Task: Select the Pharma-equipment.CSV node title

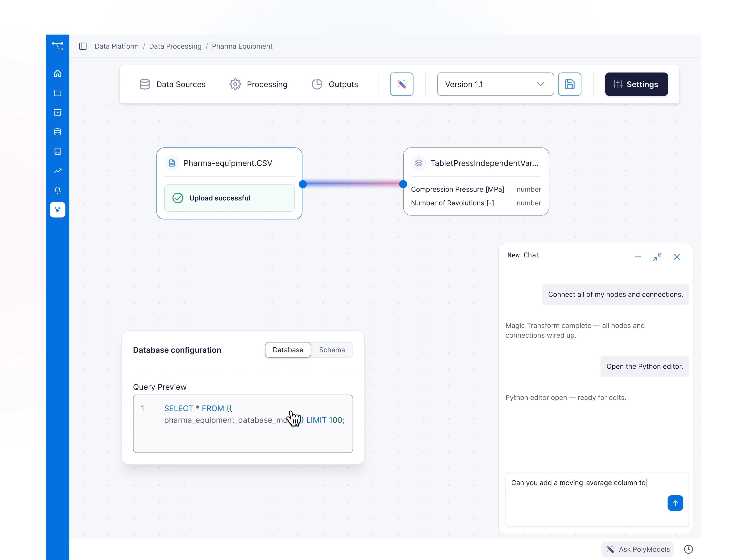Action: [228, 163]
